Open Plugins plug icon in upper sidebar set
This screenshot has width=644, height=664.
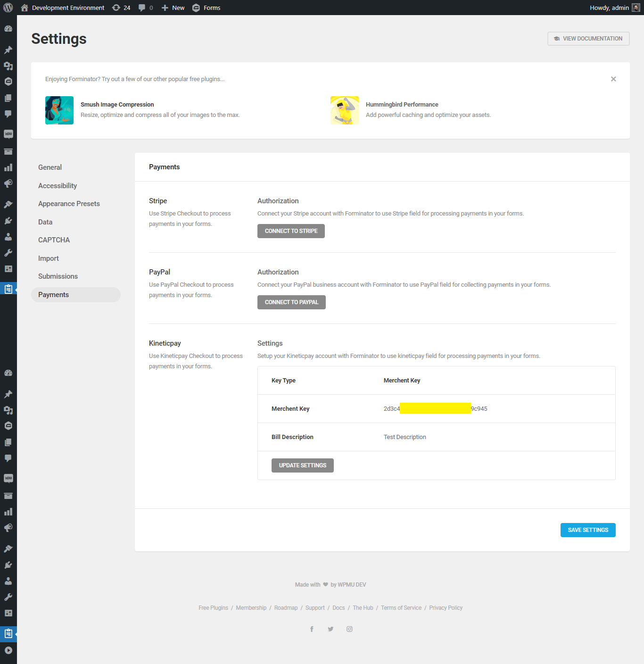coord(8,221)
